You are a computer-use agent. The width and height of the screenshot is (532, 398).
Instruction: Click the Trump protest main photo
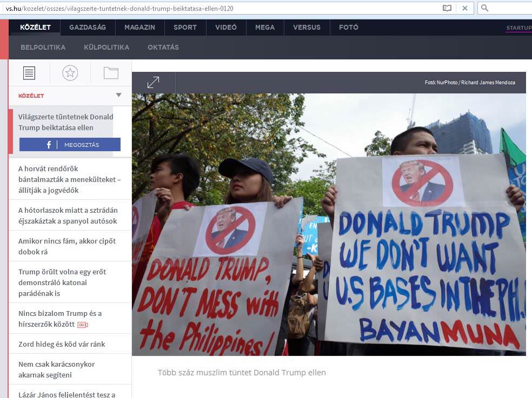click(x=329, y=225)
